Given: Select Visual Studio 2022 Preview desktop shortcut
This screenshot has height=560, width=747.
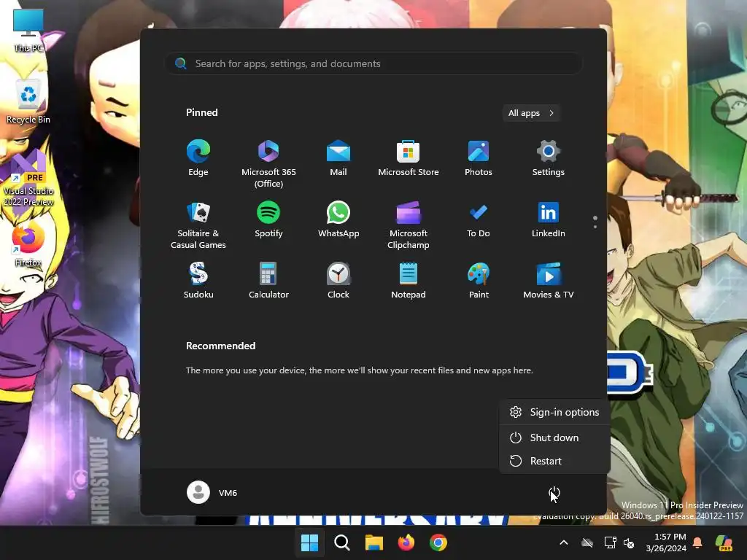Looking at the screenshot, I should click(x=28, y=179).
